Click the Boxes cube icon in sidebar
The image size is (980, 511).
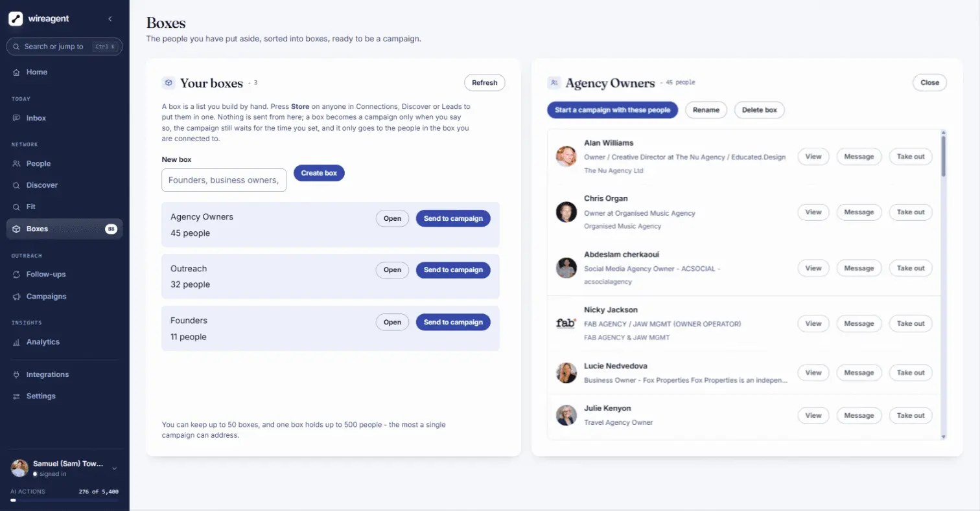point(16,229)
